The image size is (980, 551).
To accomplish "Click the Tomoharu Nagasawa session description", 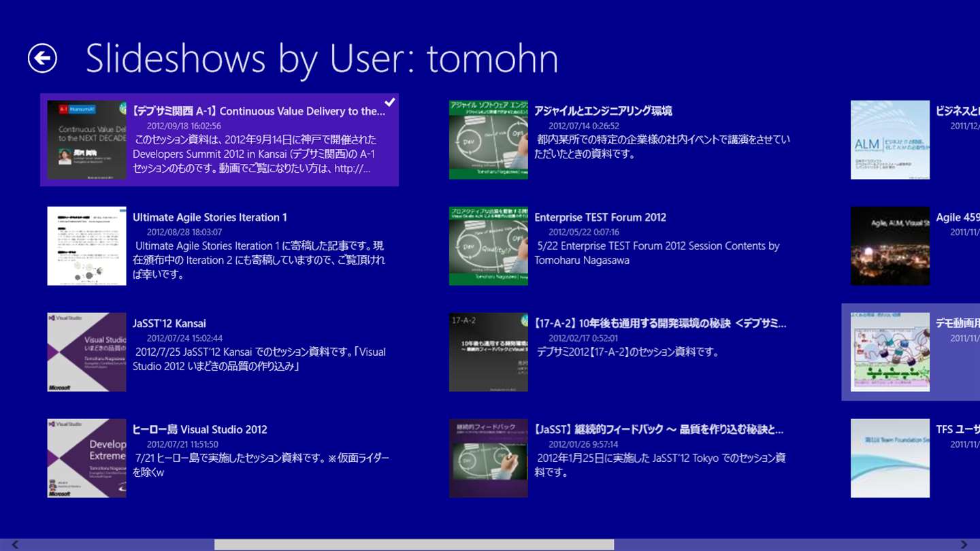I will 657,253.
